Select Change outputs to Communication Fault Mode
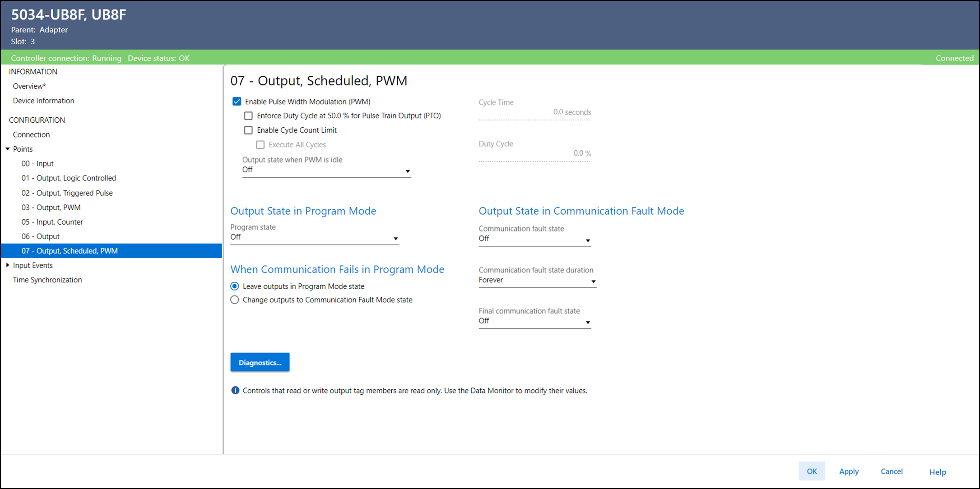Image resolution: width=980 pixels, height=489 pixels. [x=235, y=300]
